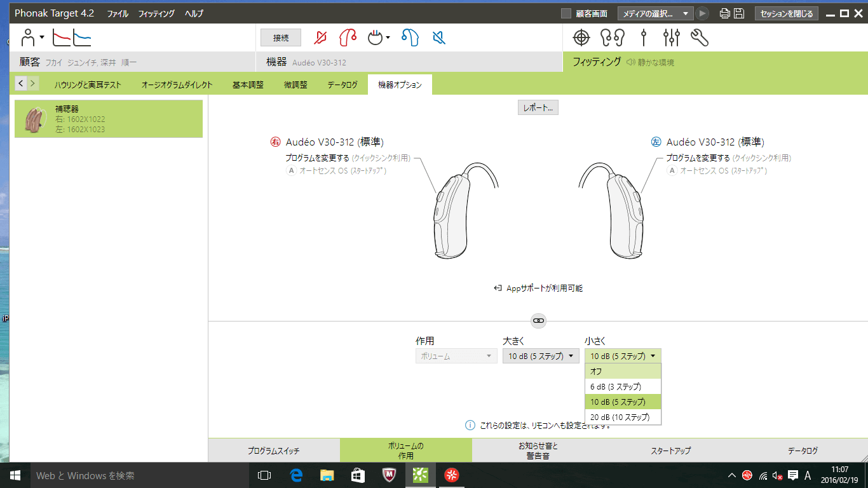
Task: Collapse the 小さく 10 dB dropdown
Action: click(623, 356)
